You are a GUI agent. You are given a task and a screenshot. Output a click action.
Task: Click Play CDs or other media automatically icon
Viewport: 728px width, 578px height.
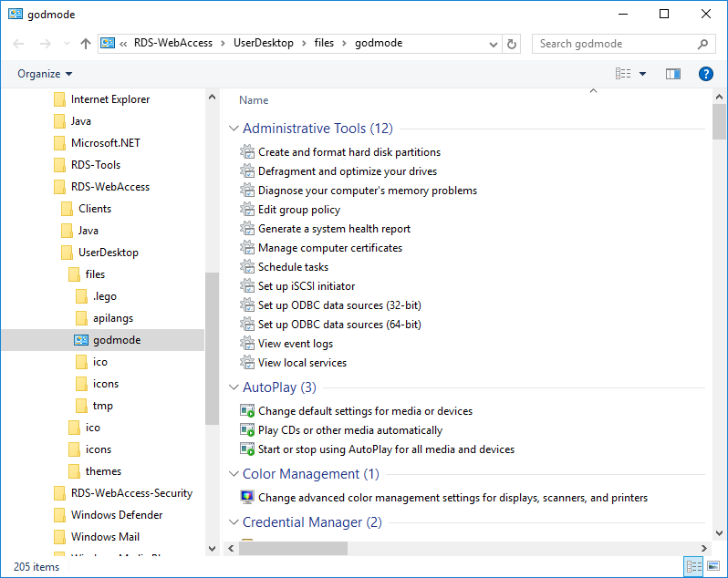247,430
